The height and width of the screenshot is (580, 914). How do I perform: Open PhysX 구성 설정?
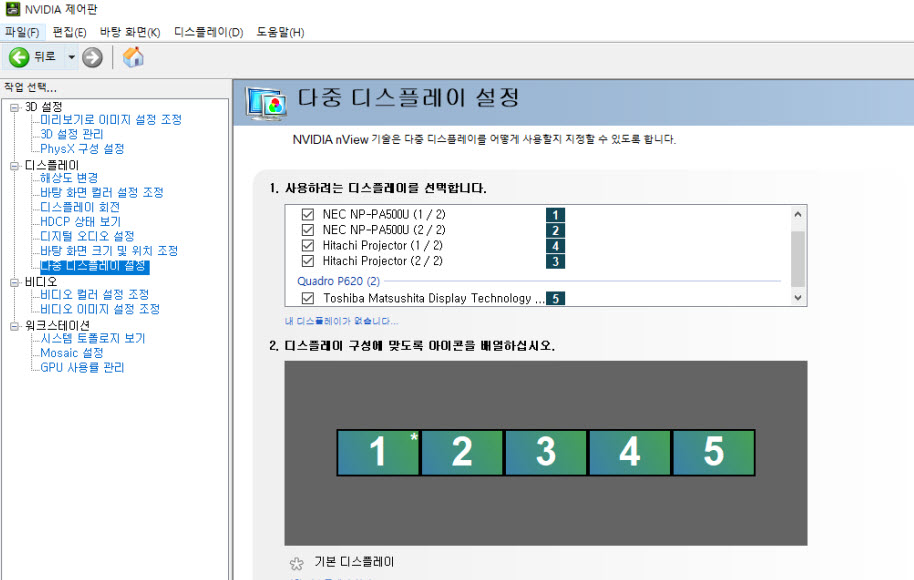click(x=82, y=149)
